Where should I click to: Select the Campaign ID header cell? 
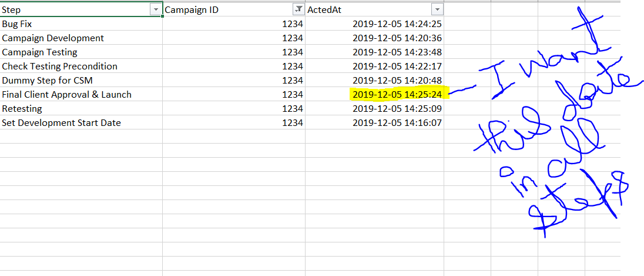click(234, 9)
